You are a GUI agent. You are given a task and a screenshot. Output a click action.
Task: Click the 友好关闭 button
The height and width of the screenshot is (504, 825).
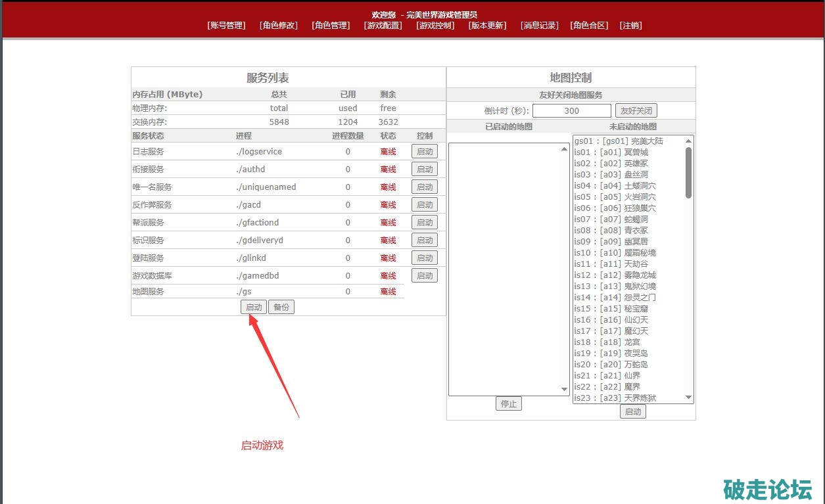636,111
